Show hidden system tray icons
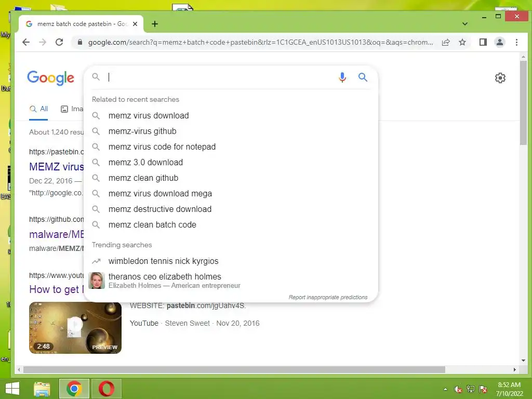The width and height of the screenshot is (532, 399). (445, 389)
